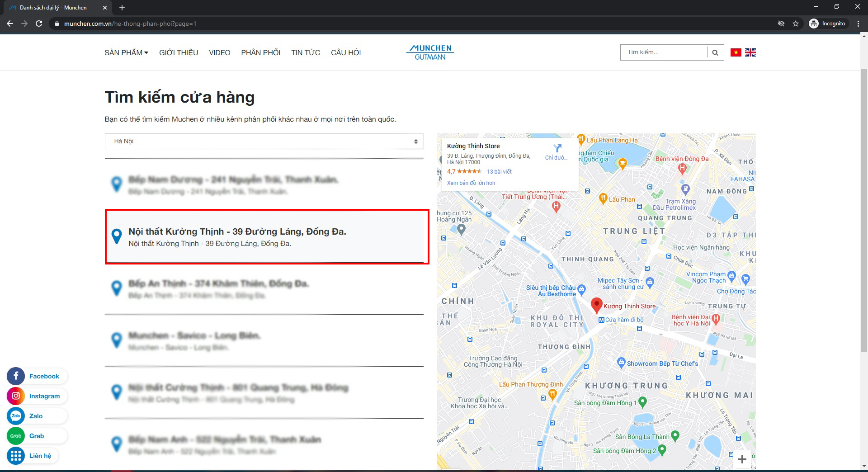Click the address bar URL
The width and height of the screenshot is (868, 472).
tap(130, 24)
